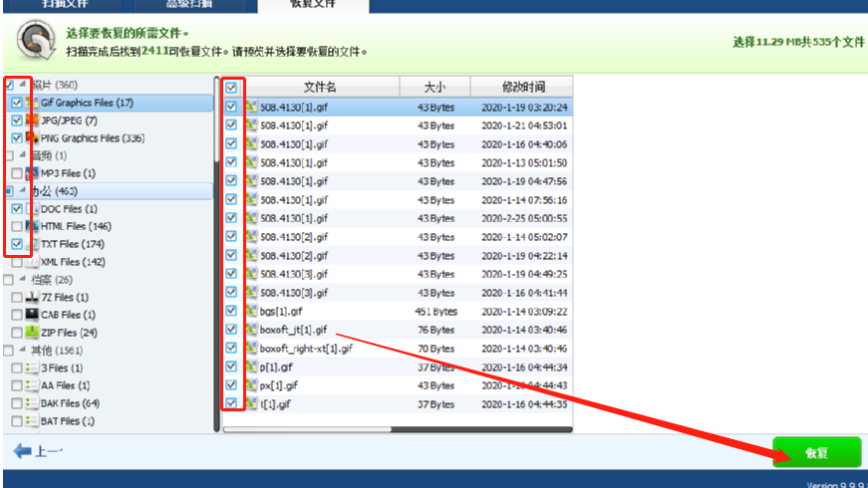Click the BAK Files icon
This screenshot has height=488, width=868.
click(32, 403)
